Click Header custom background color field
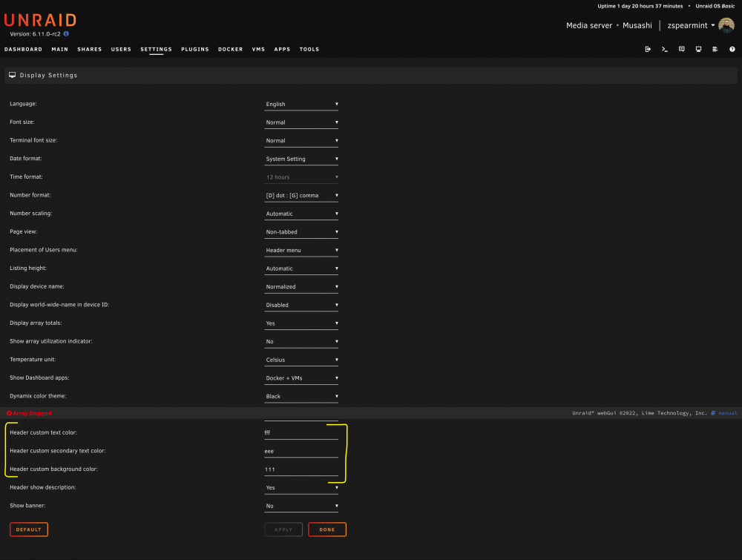 [x=301, y=470]
